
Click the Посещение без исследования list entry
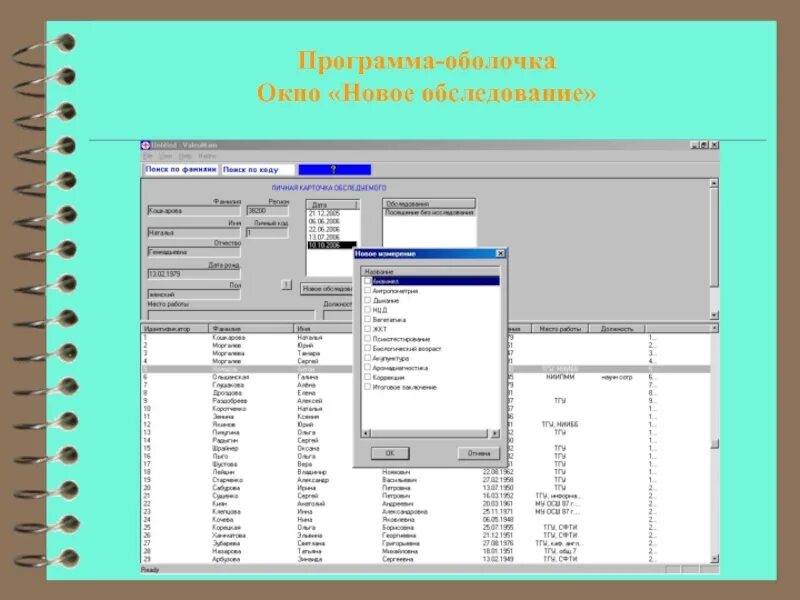(429, 213)
